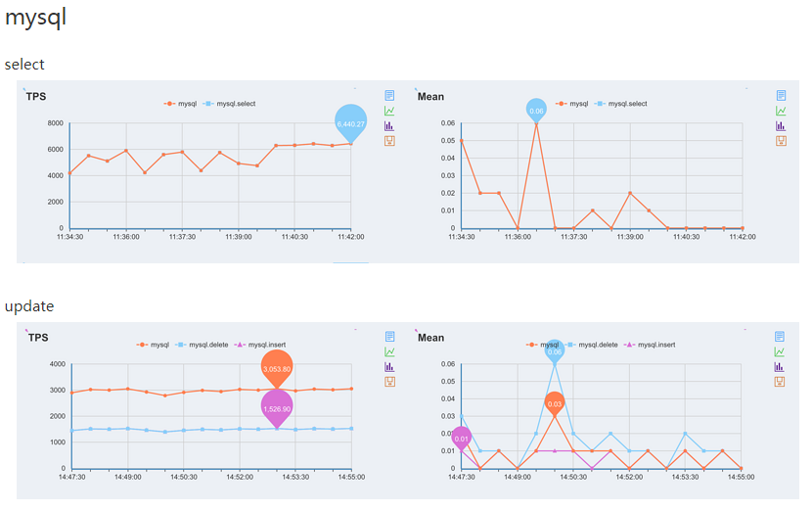This screenshot has width=812, height=511.
Task: Save update Mean chart as image icon
Action: [x=780, y=382]
